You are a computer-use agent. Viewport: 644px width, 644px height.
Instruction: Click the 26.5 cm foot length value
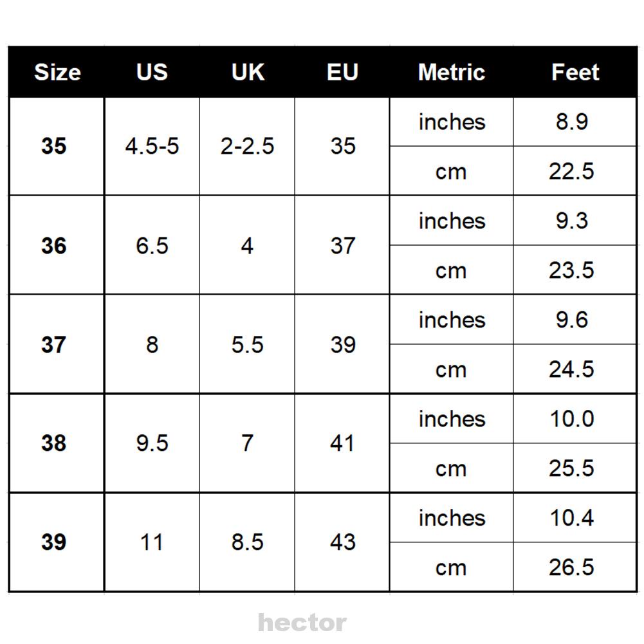pos(571,567)
